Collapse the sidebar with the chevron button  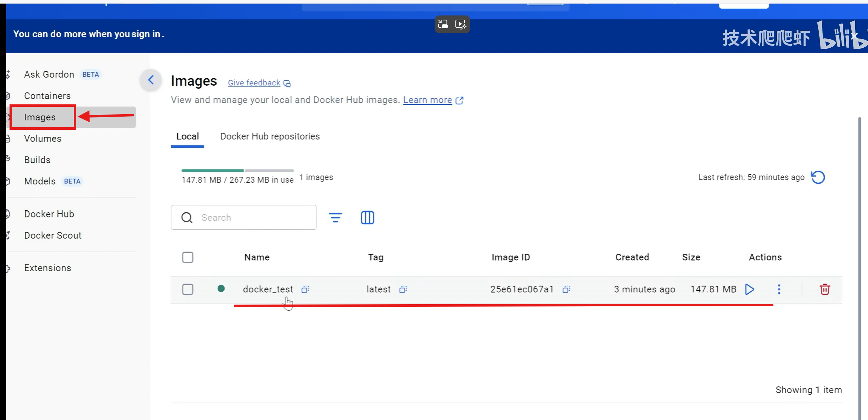(151, 80)
